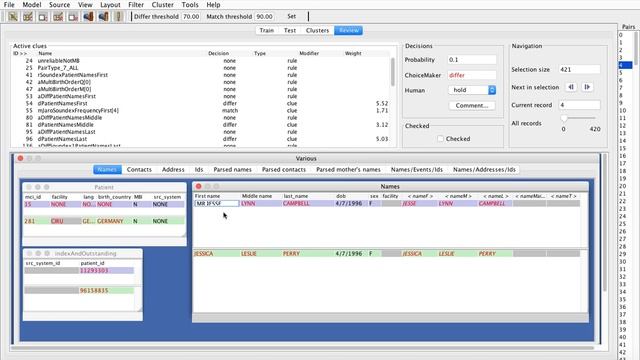
Task: Sort clues by Weight column header
Action: tap(353, 53)
